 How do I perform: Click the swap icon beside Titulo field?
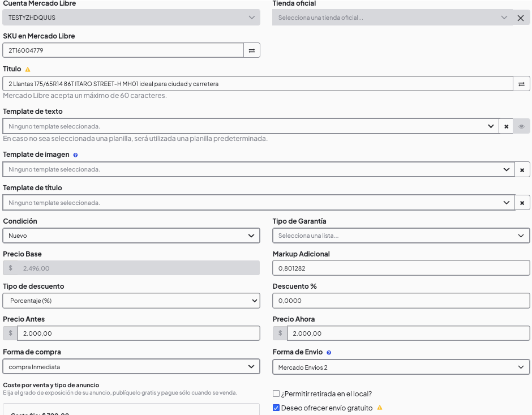click(521, 83)
